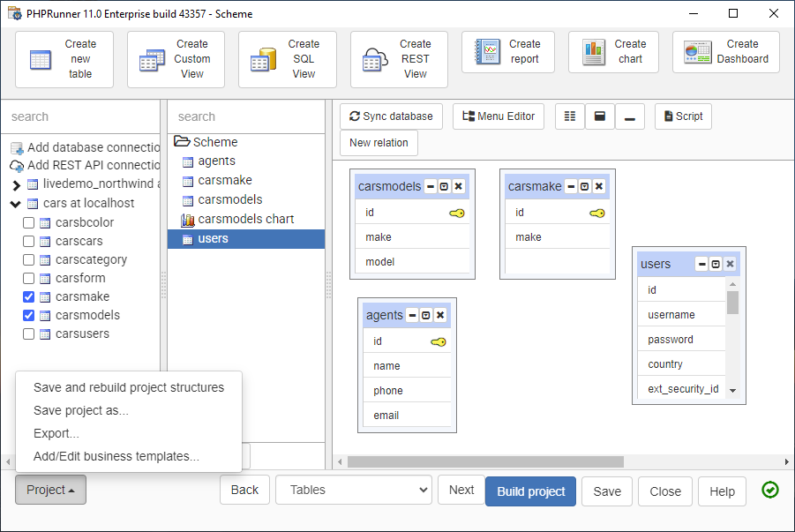Image resolution: width=795 pixels, height=532 pixels.
Task: Maximize the agents table box
Action: pyautogui.click(x=426, y=316)
